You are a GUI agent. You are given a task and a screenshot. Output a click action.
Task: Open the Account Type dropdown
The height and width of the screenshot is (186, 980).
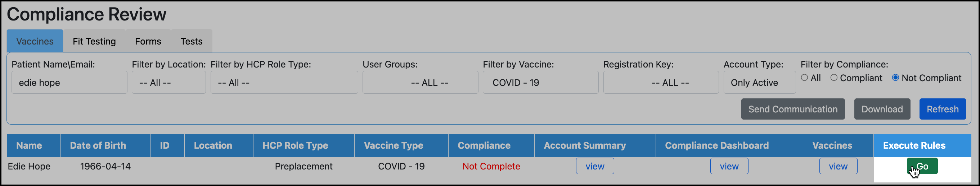[x=759, y=82]
